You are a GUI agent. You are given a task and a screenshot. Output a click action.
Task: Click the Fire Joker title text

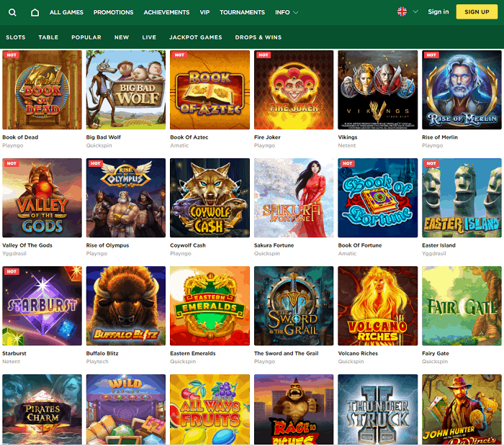point(267,137)
